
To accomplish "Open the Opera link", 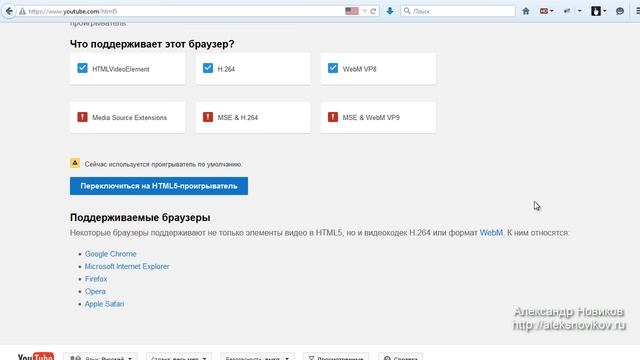I will (95, 291).
